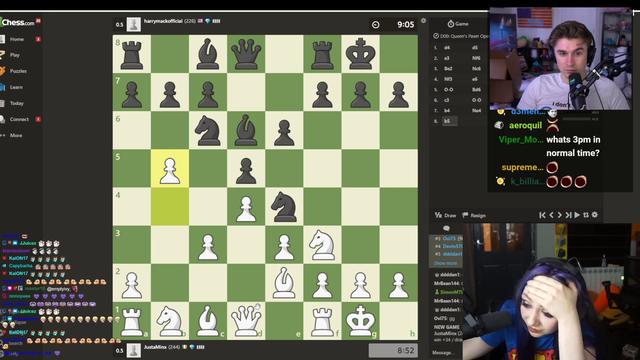Jump to the last move of the game
Viewport: 640px width, 360px height.
tap(568, 215)
